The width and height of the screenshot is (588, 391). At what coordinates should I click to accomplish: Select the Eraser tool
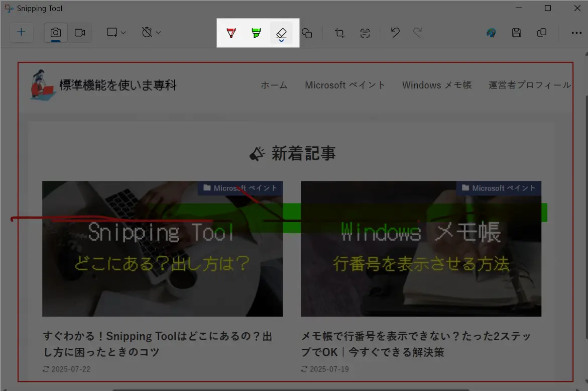point(281,33)
